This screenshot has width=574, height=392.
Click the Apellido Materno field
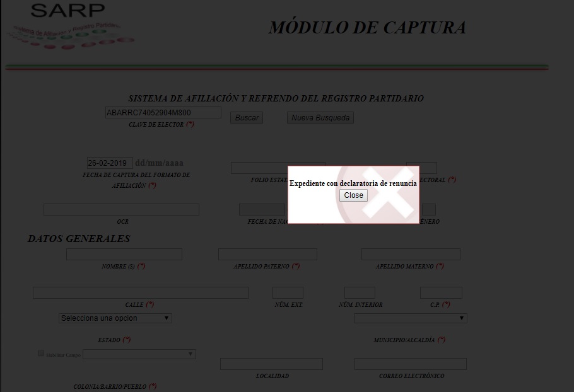tap(411, 255)
